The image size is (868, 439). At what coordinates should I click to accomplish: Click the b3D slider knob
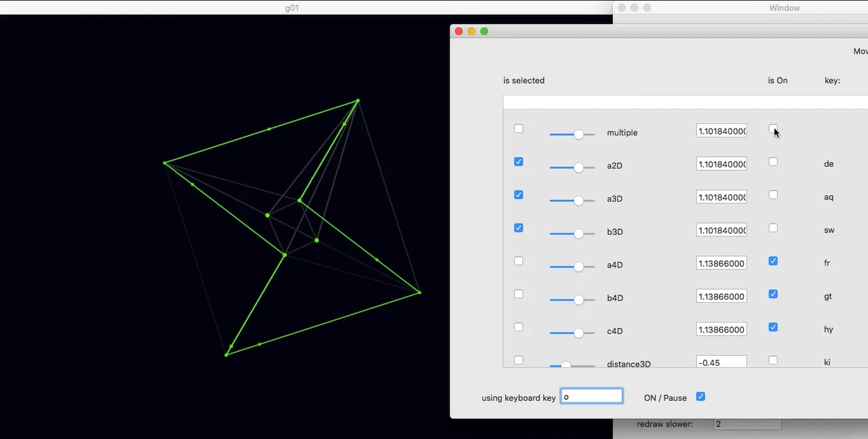[578, 234]
